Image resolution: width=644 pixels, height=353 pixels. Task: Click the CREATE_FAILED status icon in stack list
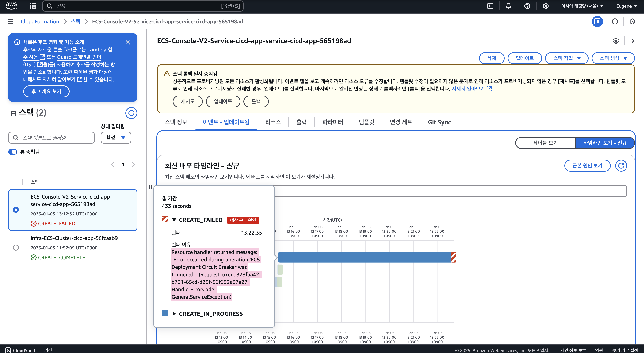coord(34,224)
